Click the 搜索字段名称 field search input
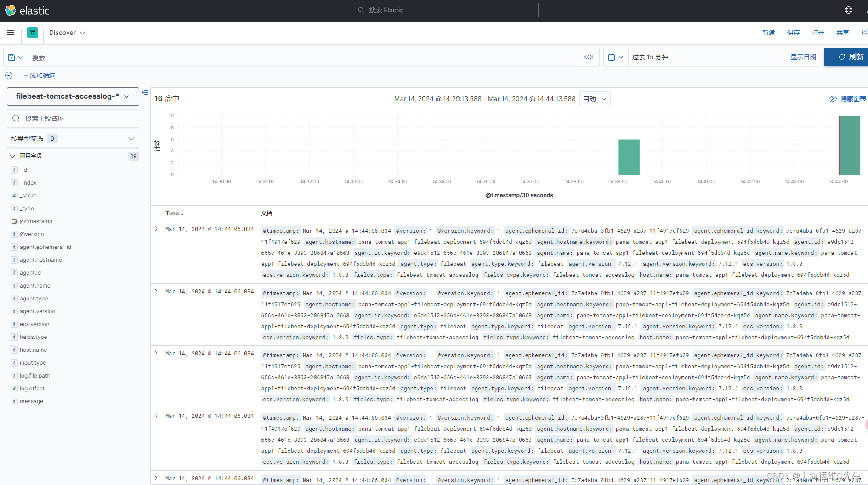868x485 pixels. click(73, 118)
